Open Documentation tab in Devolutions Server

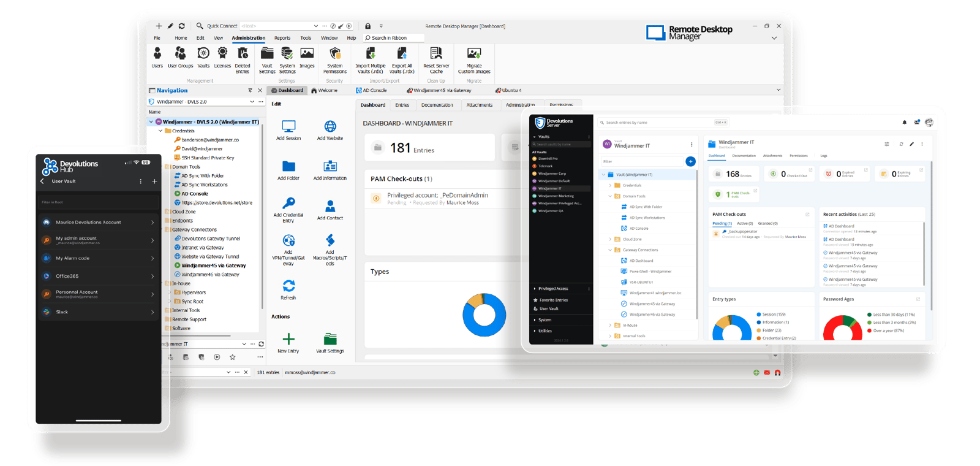744,156
